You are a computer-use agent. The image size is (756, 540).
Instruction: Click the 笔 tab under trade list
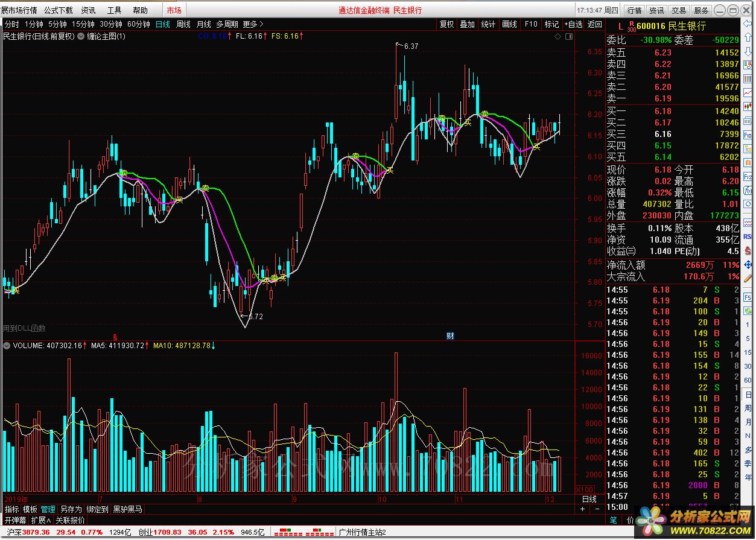(613, 519)
